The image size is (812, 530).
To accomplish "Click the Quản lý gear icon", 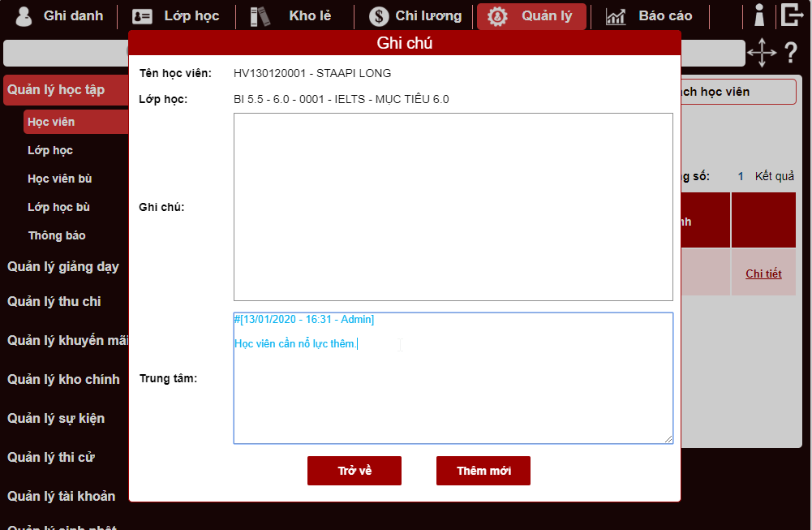I will (x=497, y=16).
